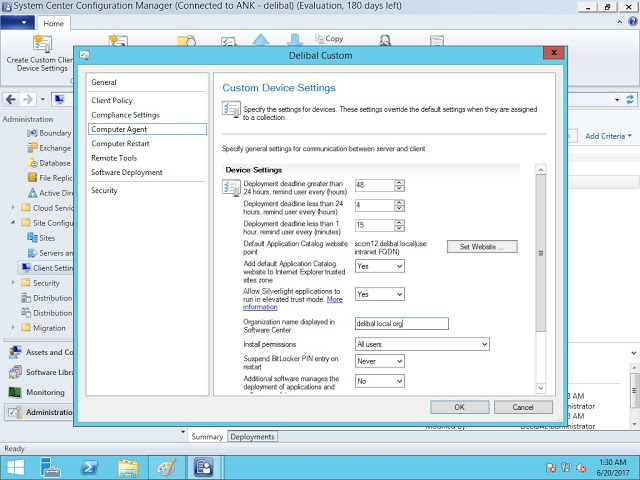Launch PowerShell from the taskbar
Image resolution: width=640 pixels, height=480 pixels.
click(88, 467)
